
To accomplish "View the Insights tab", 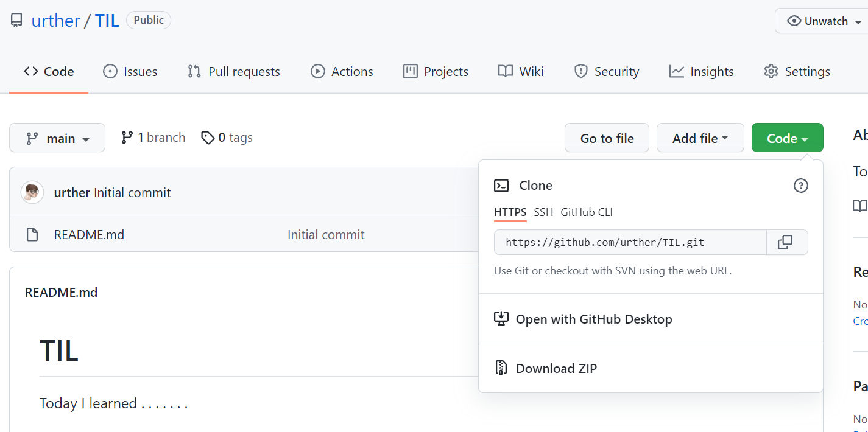I will (x=702, y=71).
